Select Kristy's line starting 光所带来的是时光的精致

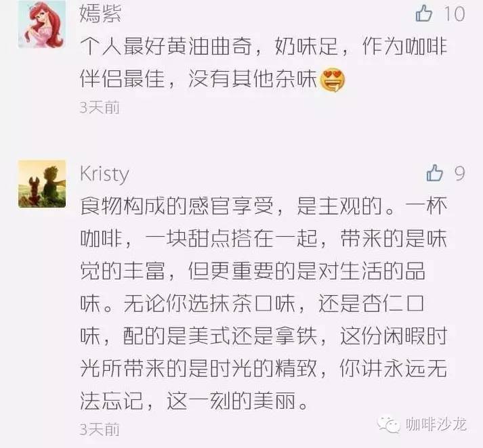tap(264, 368)
